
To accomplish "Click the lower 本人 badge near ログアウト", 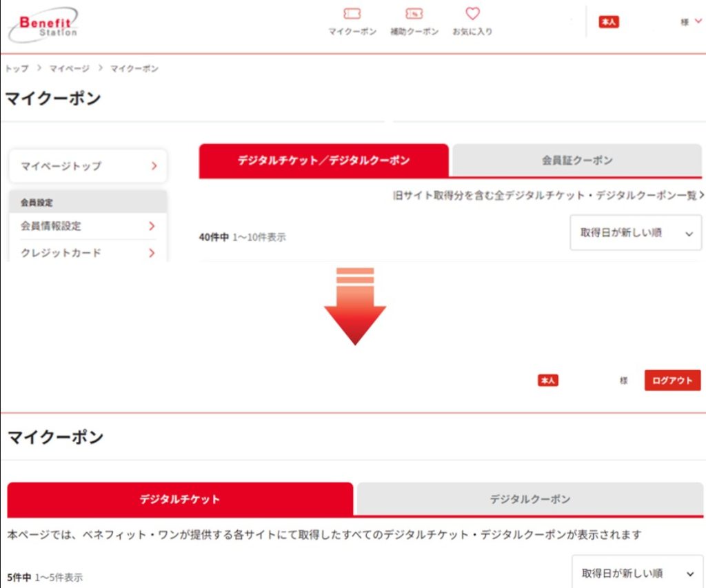I will click(548, 381).
